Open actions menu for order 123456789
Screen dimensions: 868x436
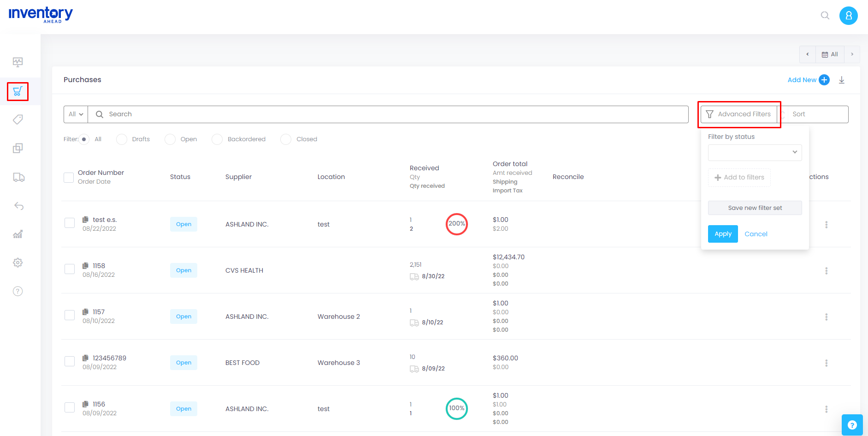826,363
